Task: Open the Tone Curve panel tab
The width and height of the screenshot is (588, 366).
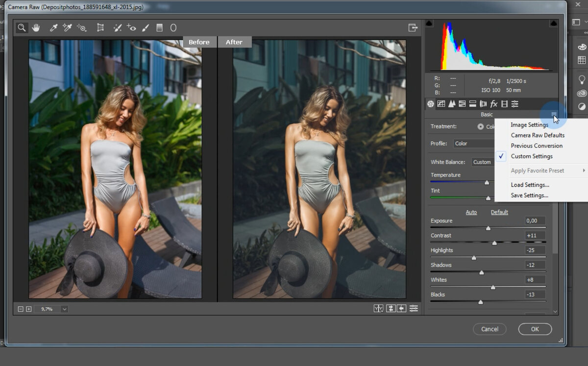Action: click(441, 104)
